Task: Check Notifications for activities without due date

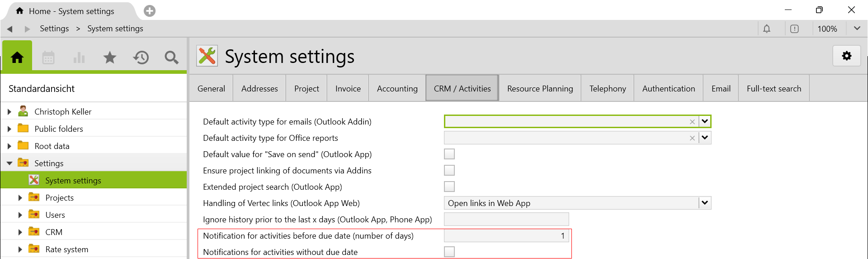Action: [449, 252]
